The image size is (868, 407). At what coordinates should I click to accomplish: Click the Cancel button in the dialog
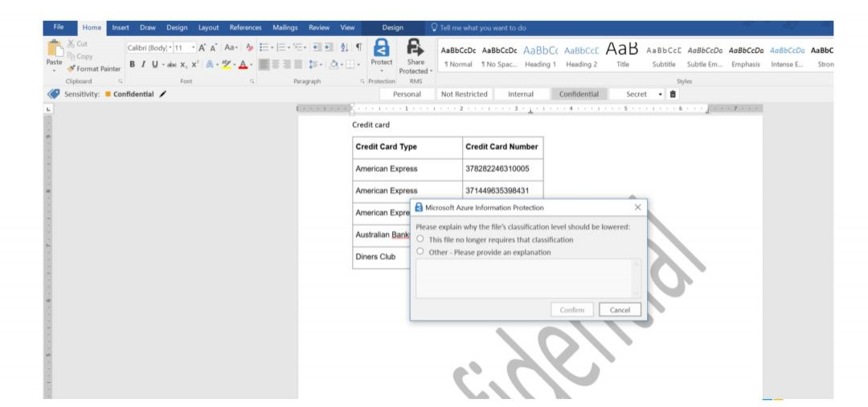point(620,310)
